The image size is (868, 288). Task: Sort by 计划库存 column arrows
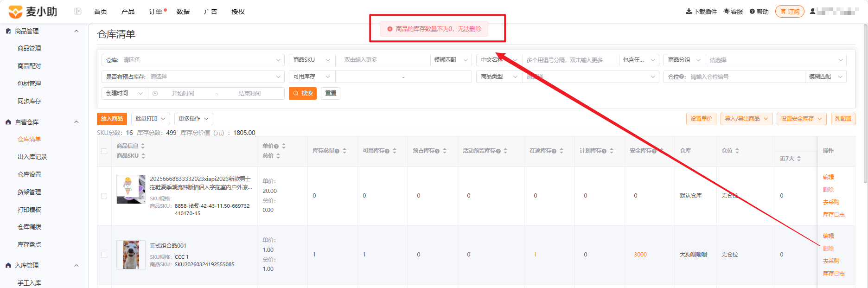click(612, 151)
